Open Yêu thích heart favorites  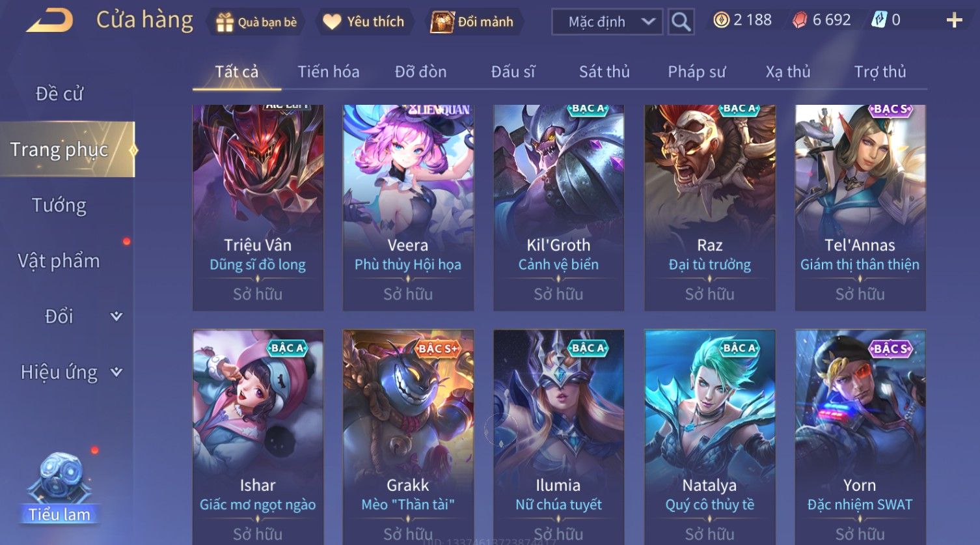(x=332, y=21)
